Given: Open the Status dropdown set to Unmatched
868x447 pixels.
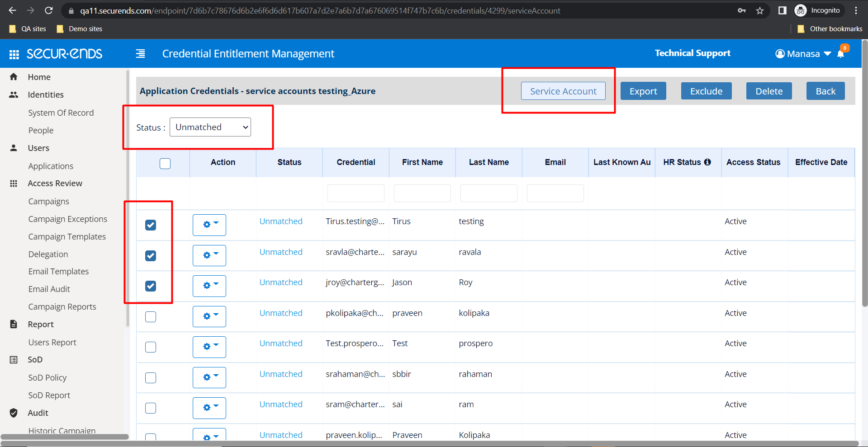Looking at the screenshot, I should [210, 127].
